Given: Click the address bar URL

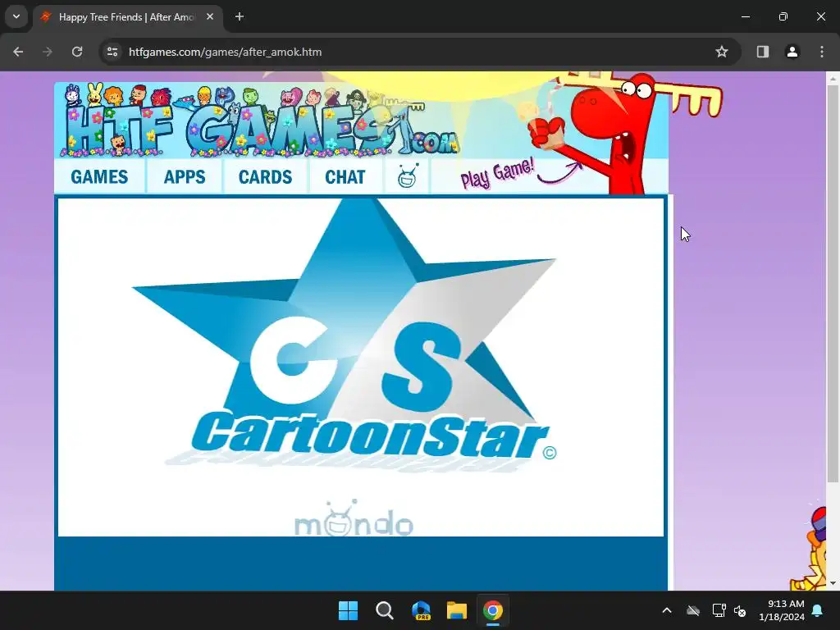Looking at the screenshot, I should coord(225,52).
